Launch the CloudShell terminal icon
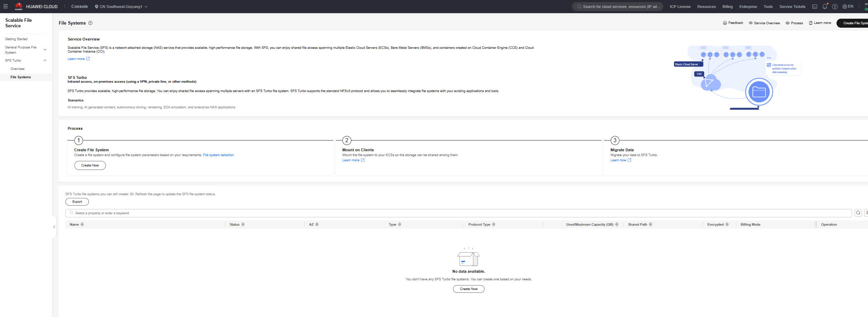 coord(815,7)
